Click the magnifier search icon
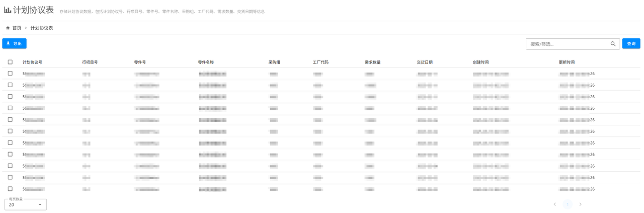The height and width of the screenshot is (213, 644). point(613,44)
